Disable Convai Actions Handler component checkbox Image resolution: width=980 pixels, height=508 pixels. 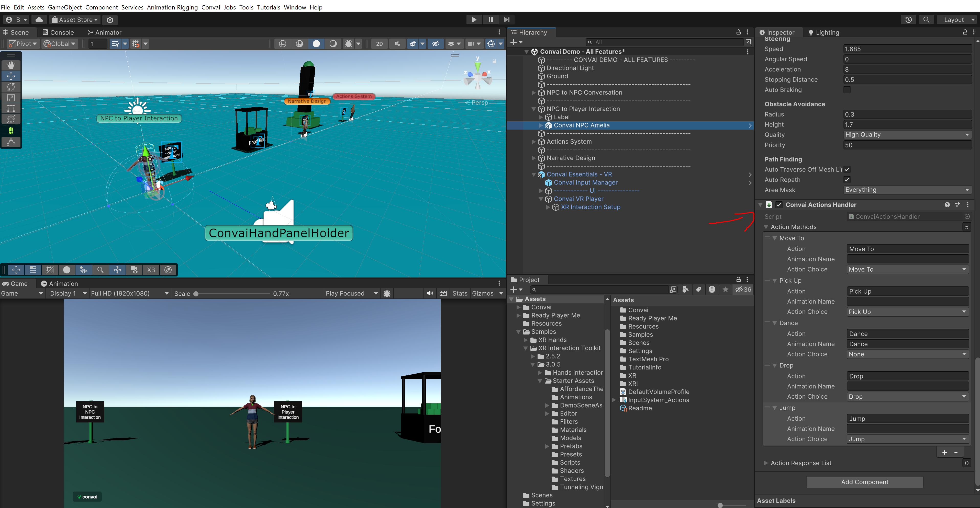pyautogui.click(x=779, y=205)
